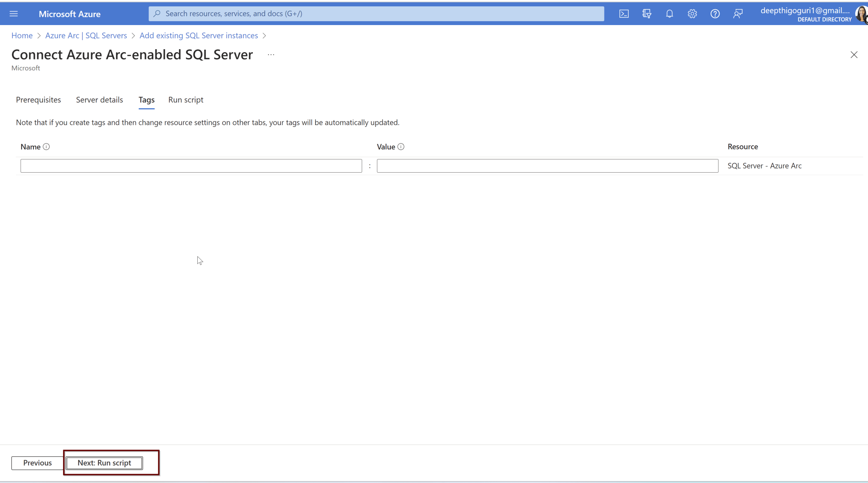Switch to the Prerequisites tab
The height and width of the screenshot is (483, 868).
click(x=38, y=100)
